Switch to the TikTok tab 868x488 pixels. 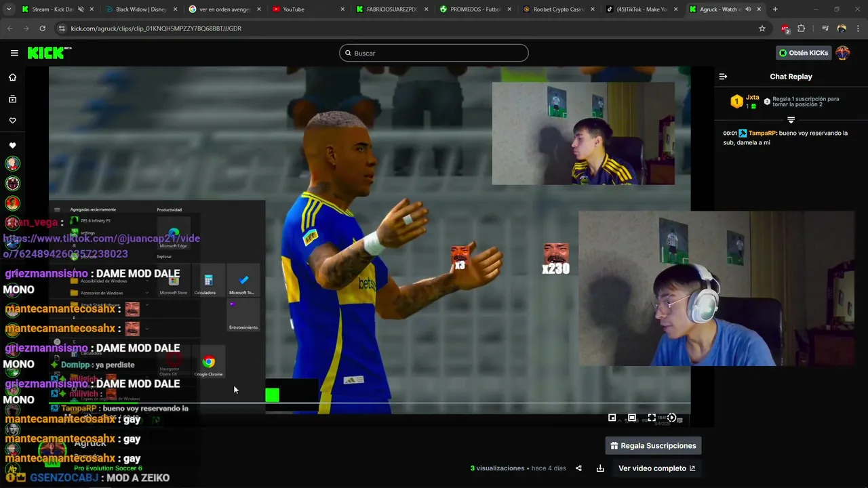pos(641,9)
